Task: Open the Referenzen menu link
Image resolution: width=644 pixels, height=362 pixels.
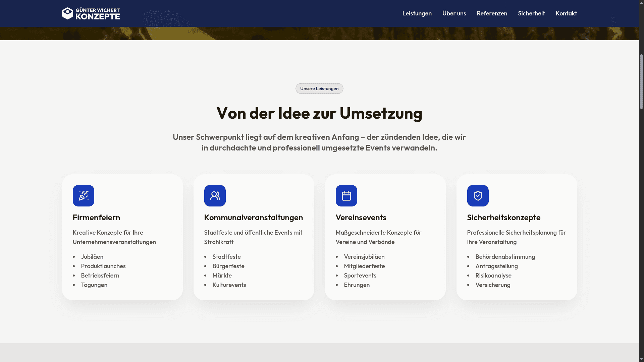Action: (492, 13)
